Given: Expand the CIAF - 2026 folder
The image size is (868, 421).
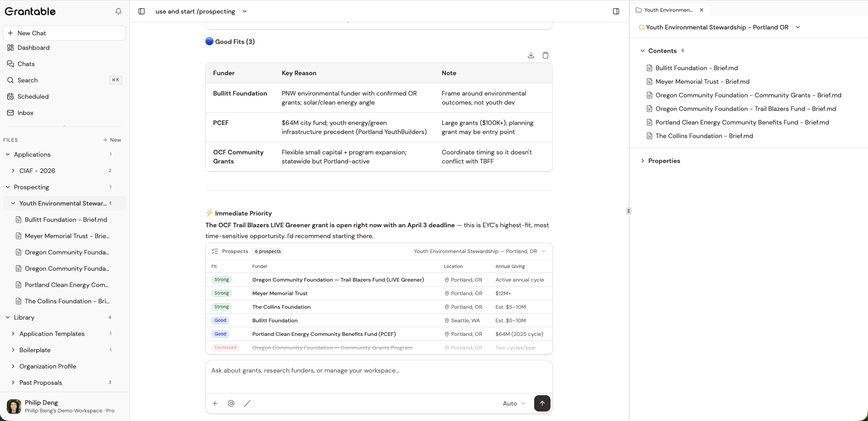Looking at the screenshot, I should tap(13, 171).
